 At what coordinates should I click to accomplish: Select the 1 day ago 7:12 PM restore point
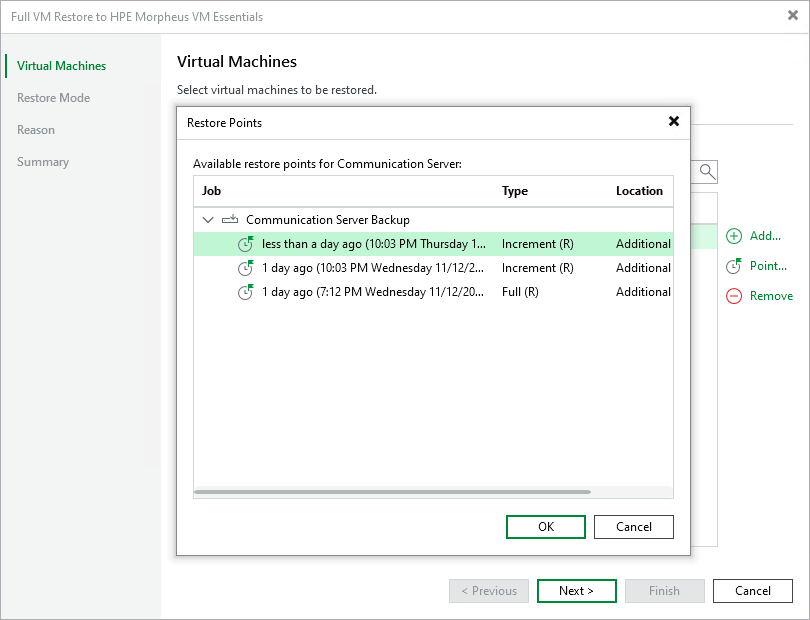[433, 292]
